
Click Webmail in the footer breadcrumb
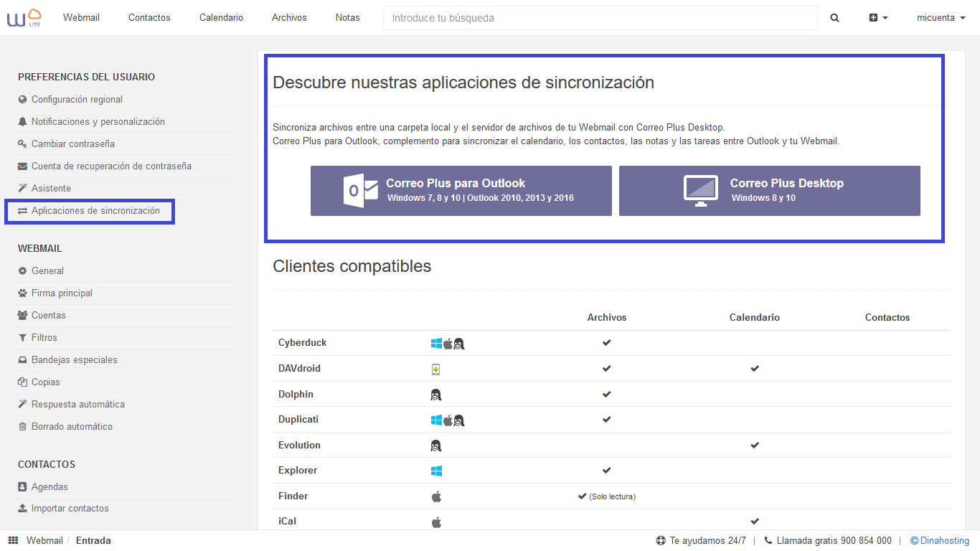click(x=44, y=541)
